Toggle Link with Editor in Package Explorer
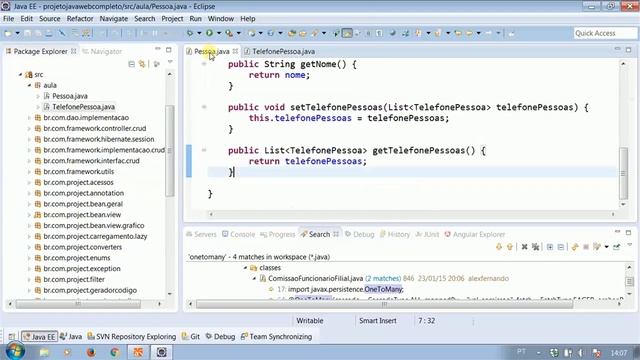Image resolution: width=640 pixels, height=360 pixels. 142,64
